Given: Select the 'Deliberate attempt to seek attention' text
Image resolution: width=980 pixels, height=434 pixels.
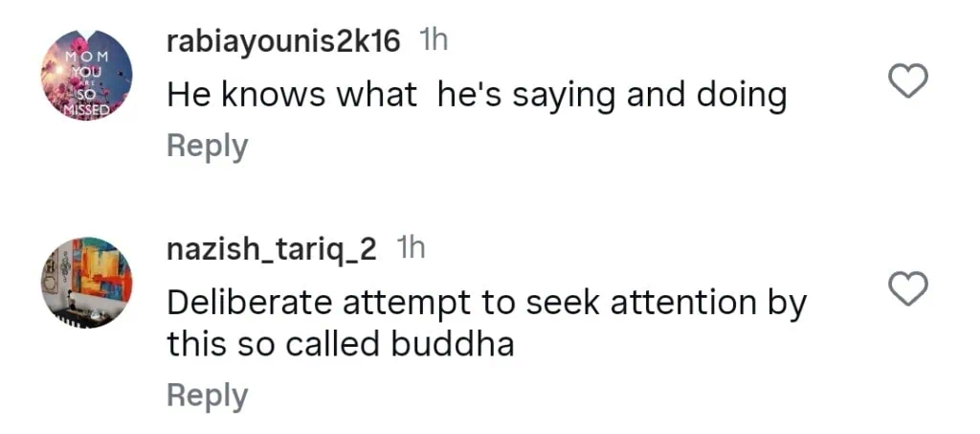Looking at the screenshot, I should click(x=486, y=303).
